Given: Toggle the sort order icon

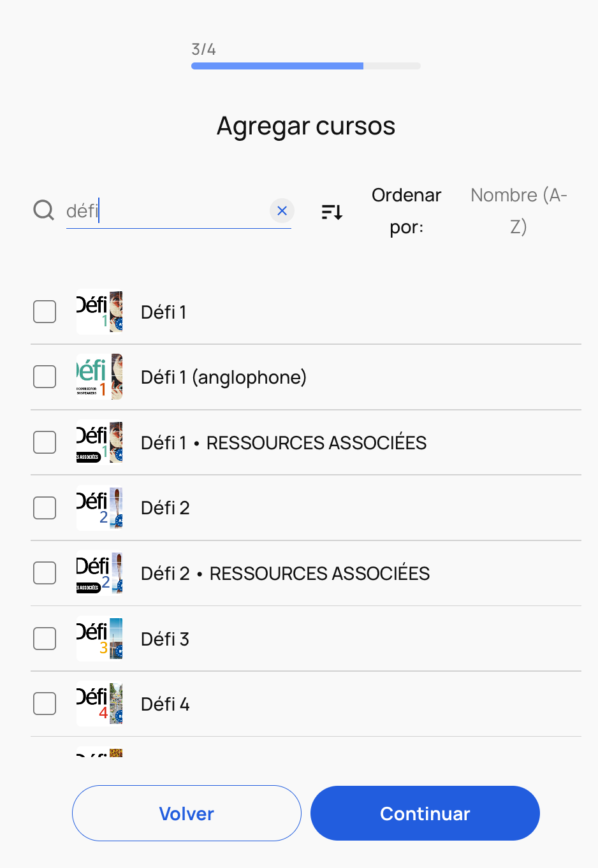Looking at the screenshot, I should (x=332, y=212).
